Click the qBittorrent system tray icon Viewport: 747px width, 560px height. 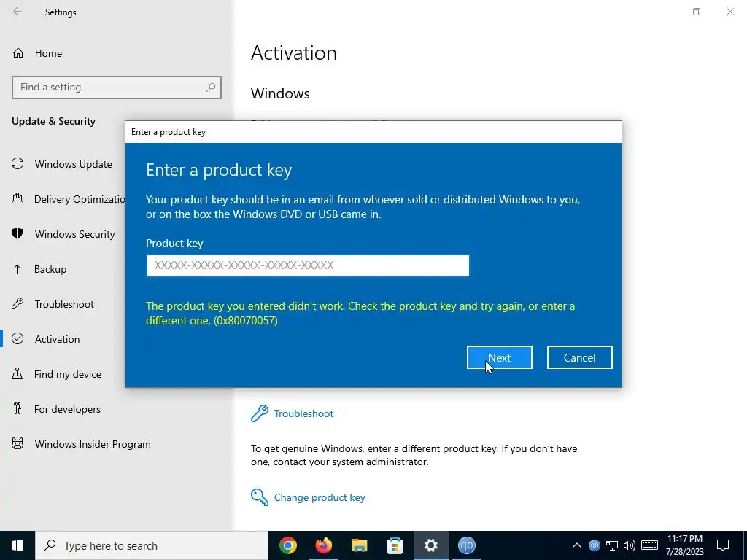click(x=594, y=545)
